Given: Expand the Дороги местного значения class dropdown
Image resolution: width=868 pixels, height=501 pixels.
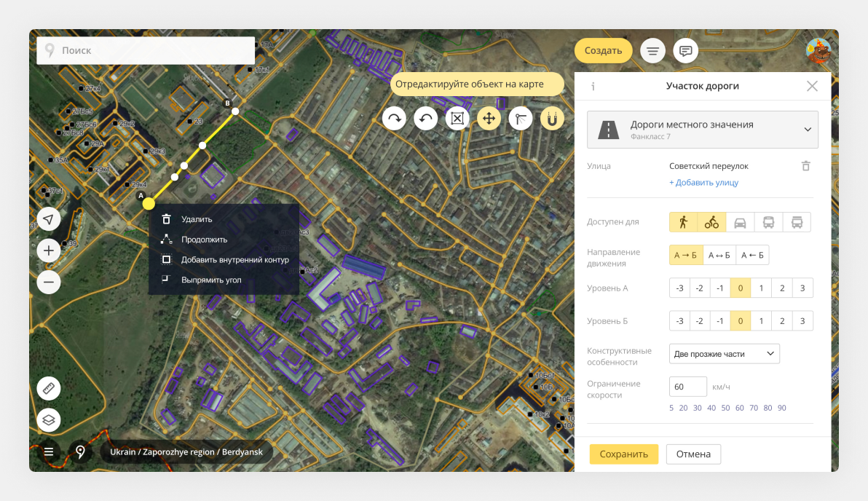Looking at the screenshot, I should pyautogui.click(x=703, y=130).
